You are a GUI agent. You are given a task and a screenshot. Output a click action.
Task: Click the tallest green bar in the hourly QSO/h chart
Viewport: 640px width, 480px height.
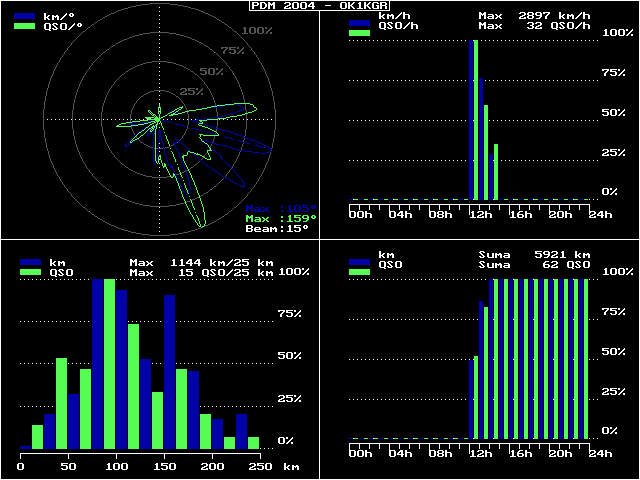[476, 120]
